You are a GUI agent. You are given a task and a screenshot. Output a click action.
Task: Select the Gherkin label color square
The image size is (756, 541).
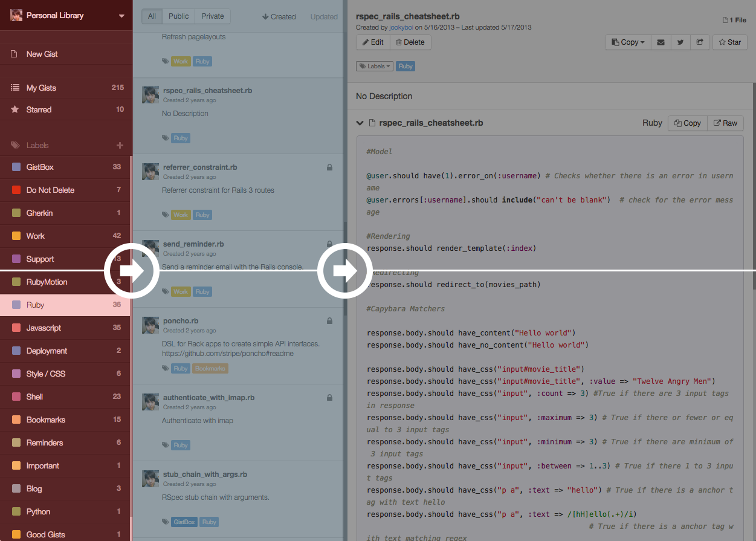pos(16,213)
